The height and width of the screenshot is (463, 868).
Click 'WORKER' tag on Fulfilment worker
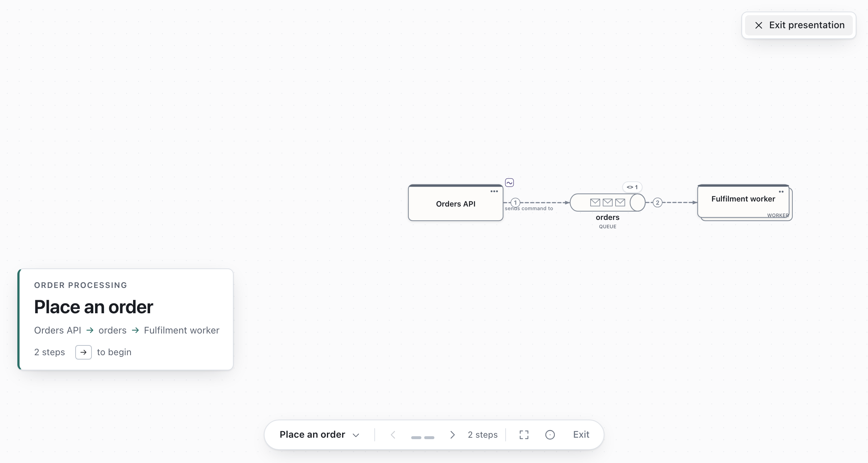point(778,215)
